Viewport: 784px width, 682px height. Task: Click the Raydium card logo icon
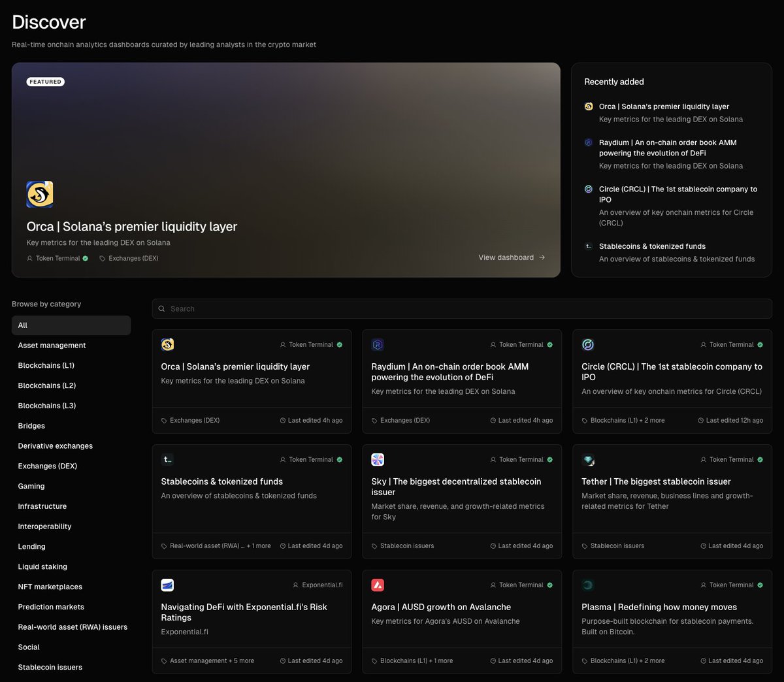[378, 345]
